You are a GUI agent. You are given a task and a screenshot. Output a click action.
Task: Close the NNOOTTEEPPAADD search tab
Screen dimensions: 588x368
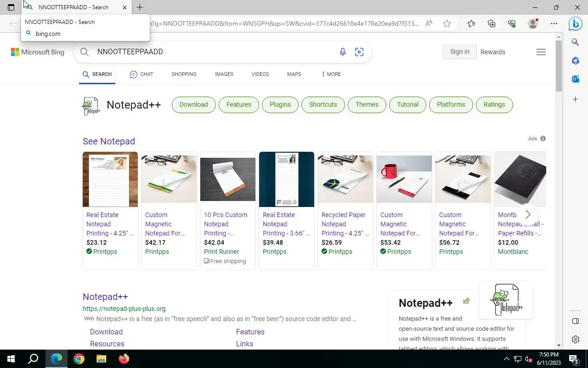click(124, 7)
